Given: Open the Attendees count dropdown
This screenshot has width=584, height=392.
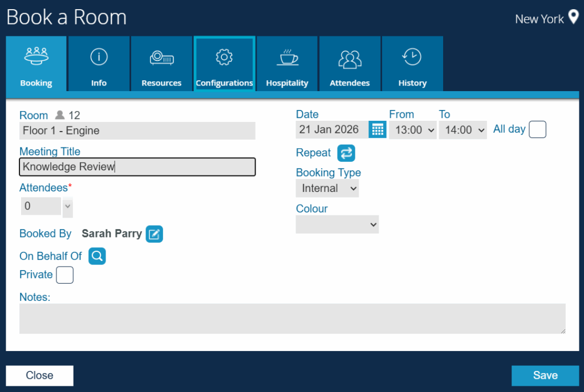Looking at the screenshot, I should click(x=67, y=207).
